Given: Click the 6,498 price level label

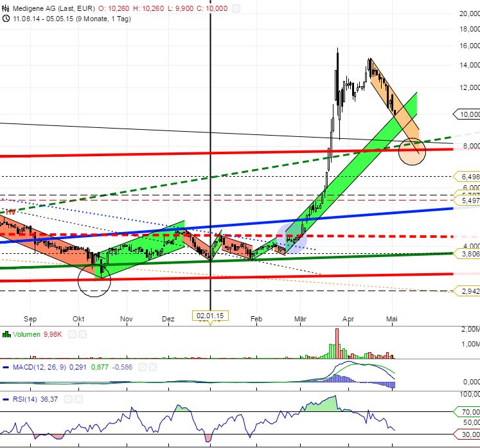Looking at the screenshot, I should point(468,177).
